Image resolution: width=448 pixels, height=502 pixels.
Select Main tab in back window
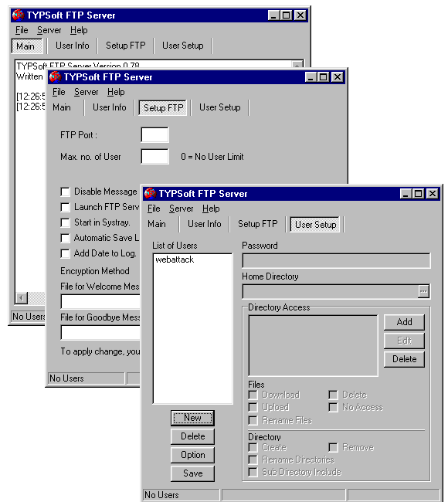(26, 46)
